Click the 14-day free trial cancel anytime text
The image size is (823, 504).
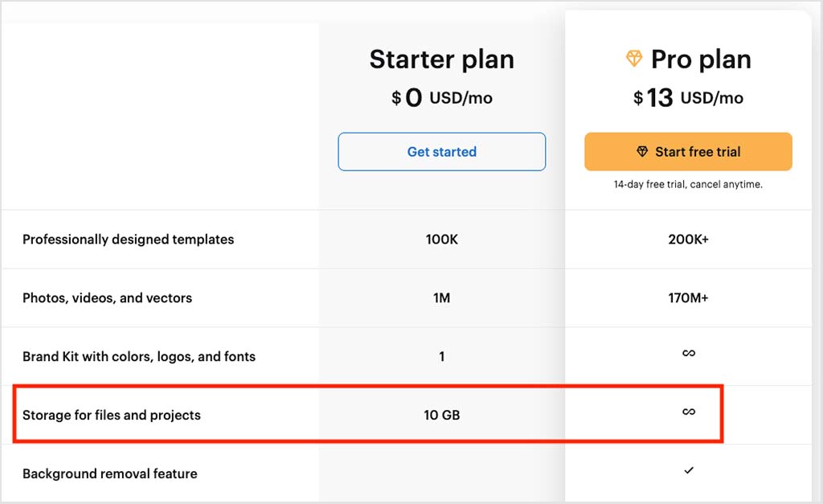[688, 184]
